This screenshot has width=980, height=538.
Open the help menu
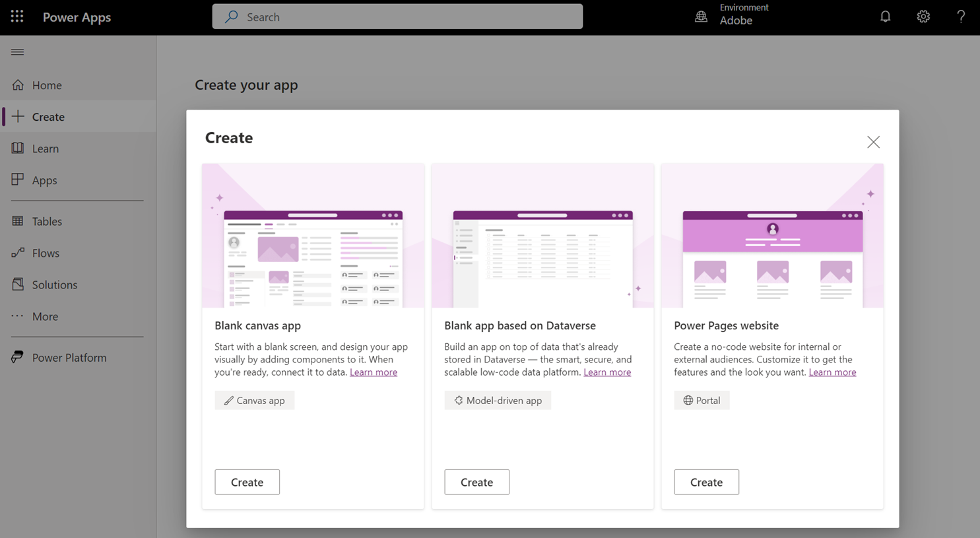click(961, 17)
